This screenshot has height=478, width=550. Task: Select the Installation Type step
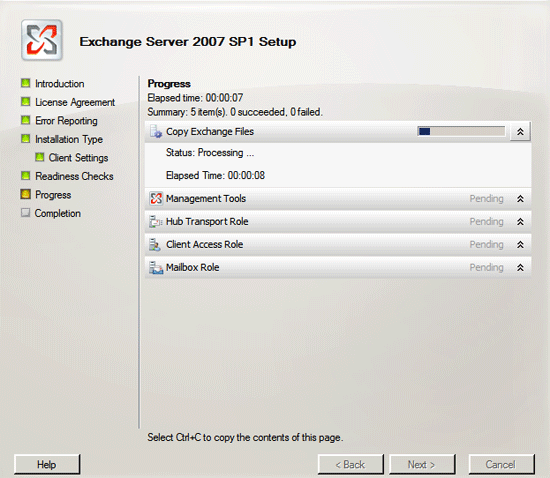point(69,140)
